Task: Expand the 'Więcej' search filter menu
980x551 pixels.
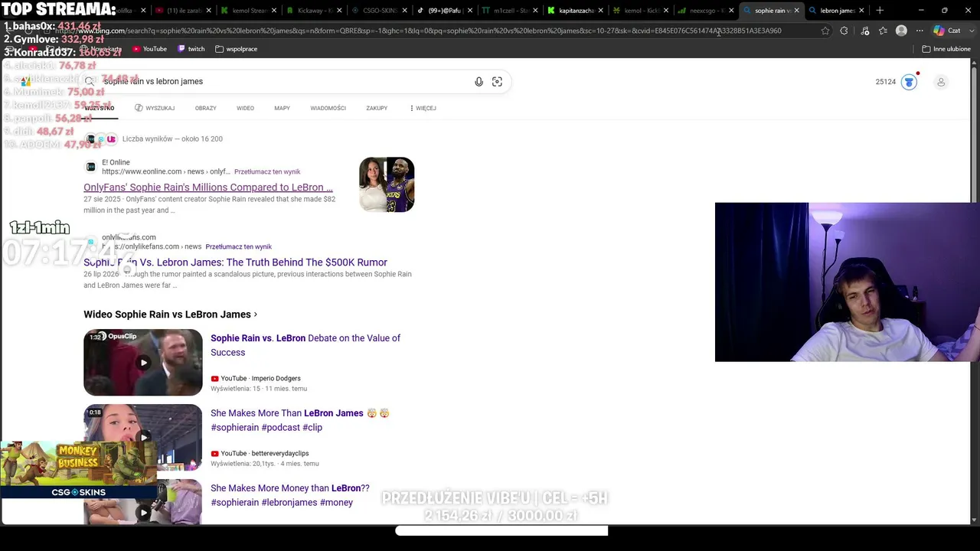Action: 423,108
